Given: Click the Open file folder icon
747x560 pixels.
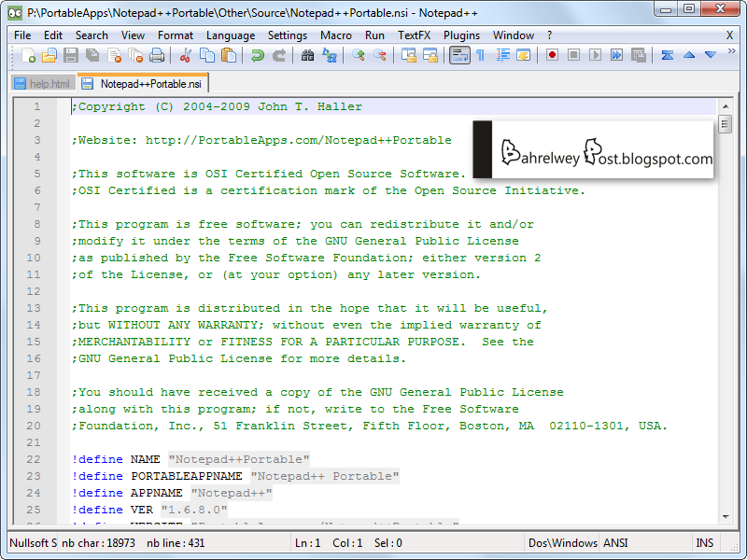Looking at the screenshot, I should (x=49, y=56).
